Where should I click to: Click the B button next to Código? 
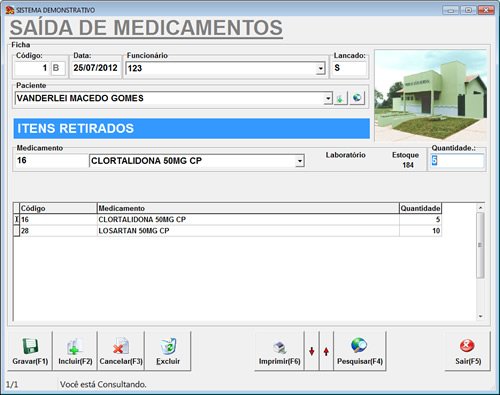coord(58,68)
